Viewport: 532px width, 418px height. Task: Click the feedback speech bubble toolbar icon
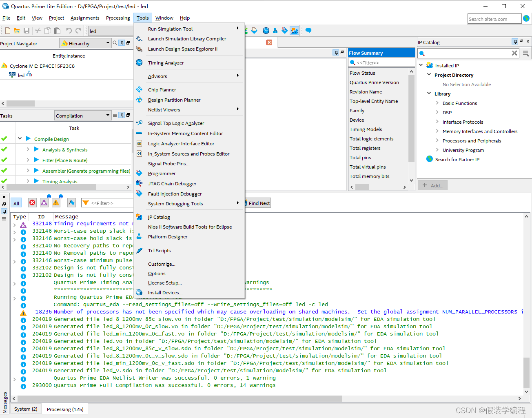point(308,30)
